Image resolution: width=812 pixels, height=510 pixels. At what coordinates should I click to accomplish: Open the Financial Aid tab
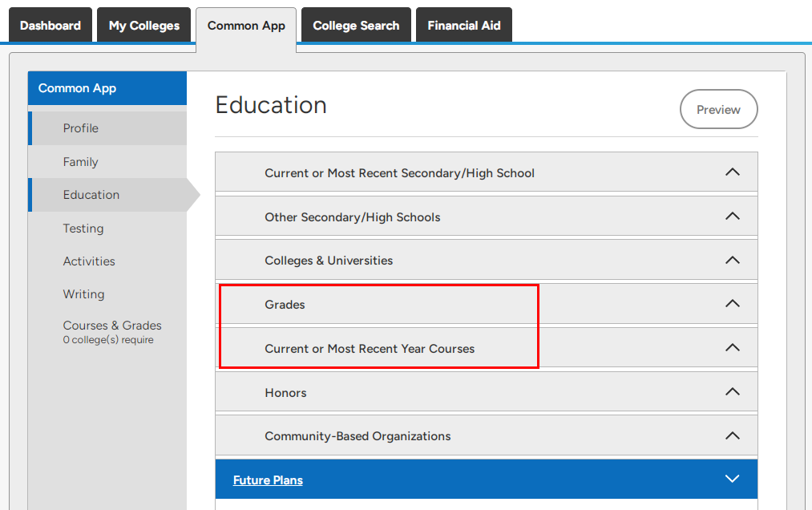(x=464, y=25)
